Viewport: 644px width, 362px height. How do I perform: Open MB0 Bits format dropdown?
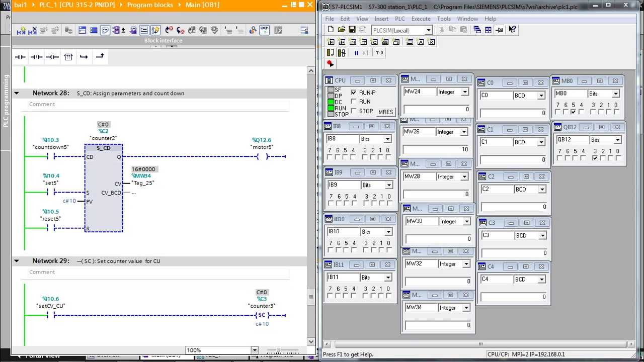click(615, 94)
